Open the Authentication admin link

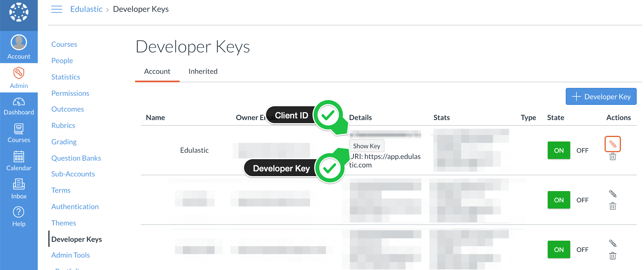click(75, 207)
